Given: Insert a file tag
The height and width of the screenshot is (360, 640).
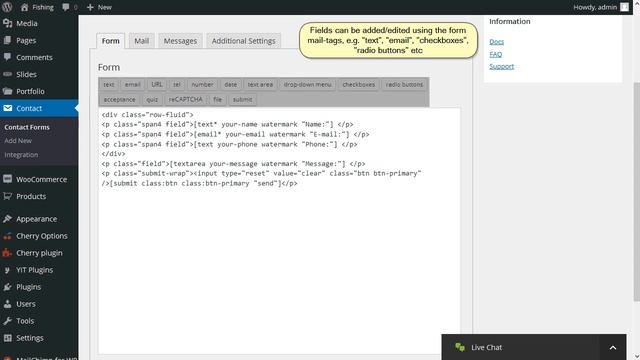Looking at the screenshot, I should coord(217,100).
